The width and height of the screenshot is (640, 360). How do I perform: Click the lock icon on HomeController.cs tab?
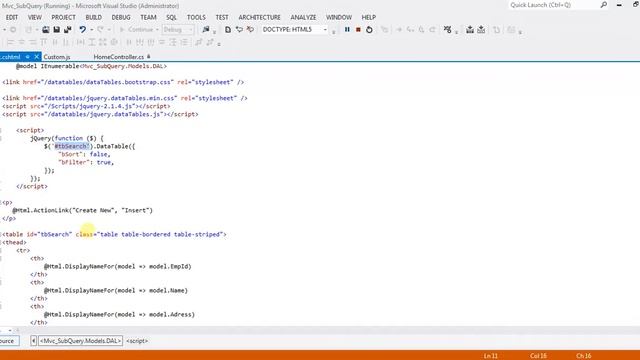[149, 56]
